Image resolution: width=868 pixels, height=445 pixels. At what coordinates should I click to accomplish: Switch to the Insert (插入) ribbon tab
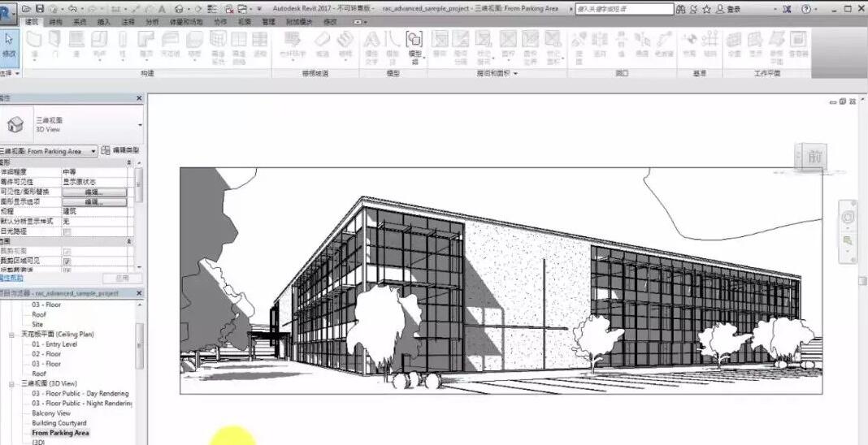click(103, 22)
